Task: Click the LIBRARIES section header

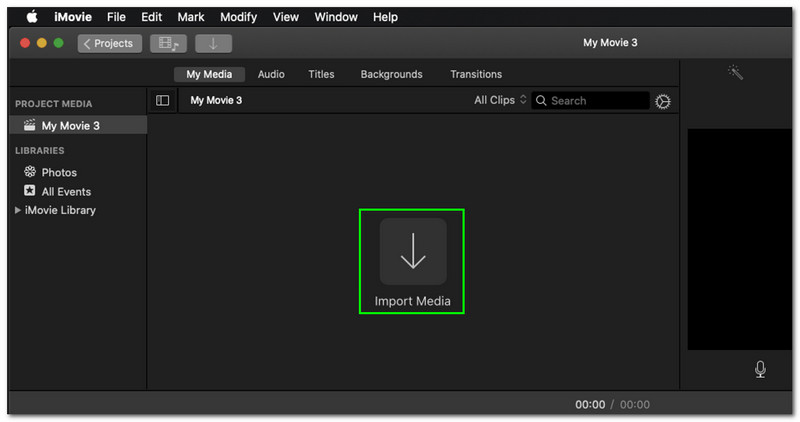Action: tap(40, 151)
